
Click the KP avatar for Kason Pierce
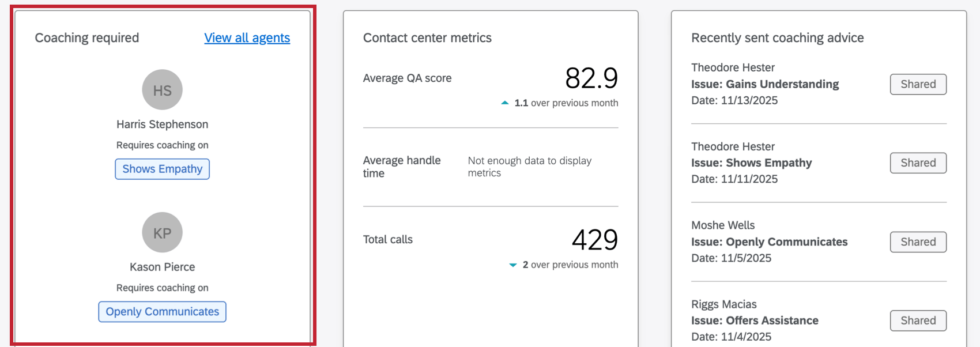coord(162,232)
